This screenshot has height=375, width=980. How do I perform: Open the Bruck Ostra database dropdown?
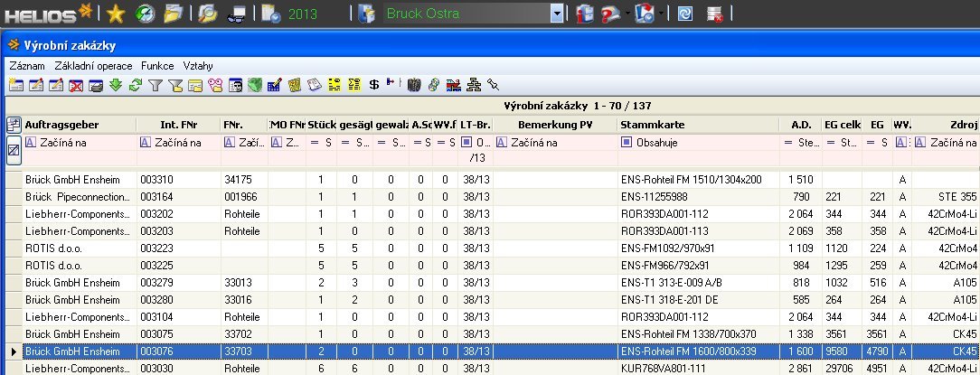(x=556, y=14)
